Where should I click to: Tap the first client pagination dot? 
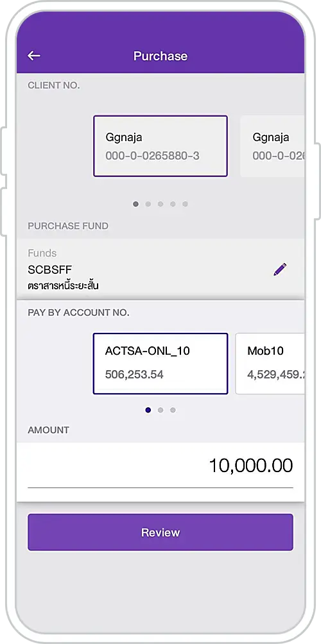[x=135, y=204]
